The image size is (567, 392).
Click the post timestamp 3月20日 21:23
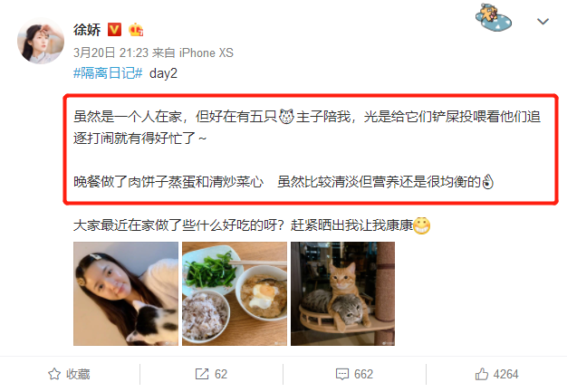click(111, 53)
